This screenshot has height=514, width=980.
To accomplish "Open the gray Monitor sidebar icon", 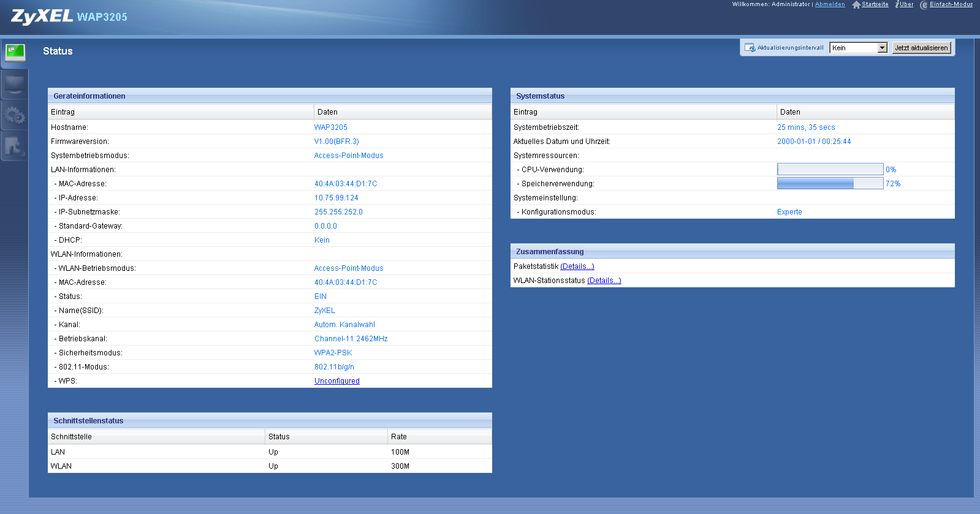I will click(x=15, y=85).
